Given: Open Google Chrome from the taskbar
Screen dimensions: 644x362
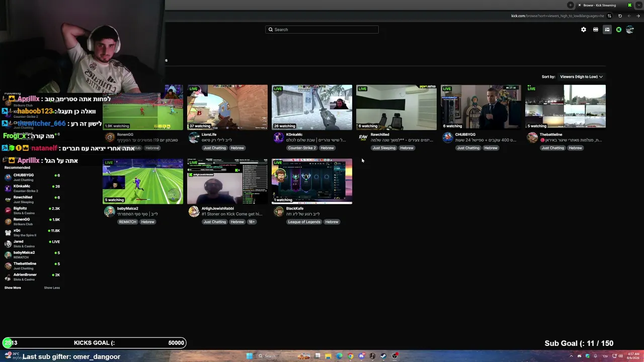Looking at the screenshot, I should 350,356.
